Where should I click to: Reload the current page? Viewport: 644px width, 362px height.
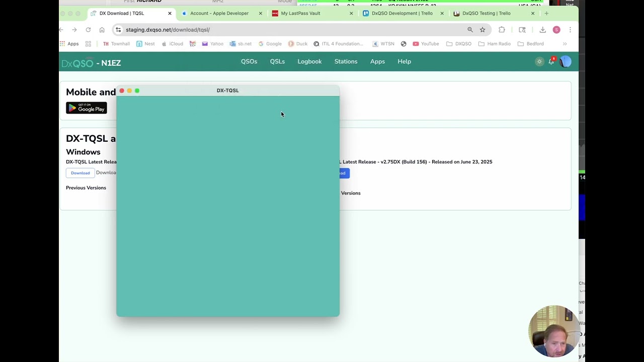[x=88, y=30]
